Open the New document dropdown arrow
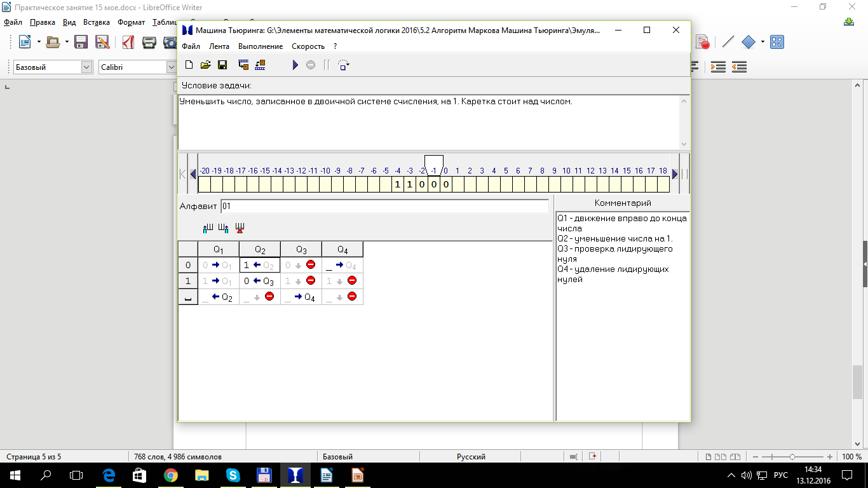Viewport: 868px width, 488px height. [x=39, y=43]
